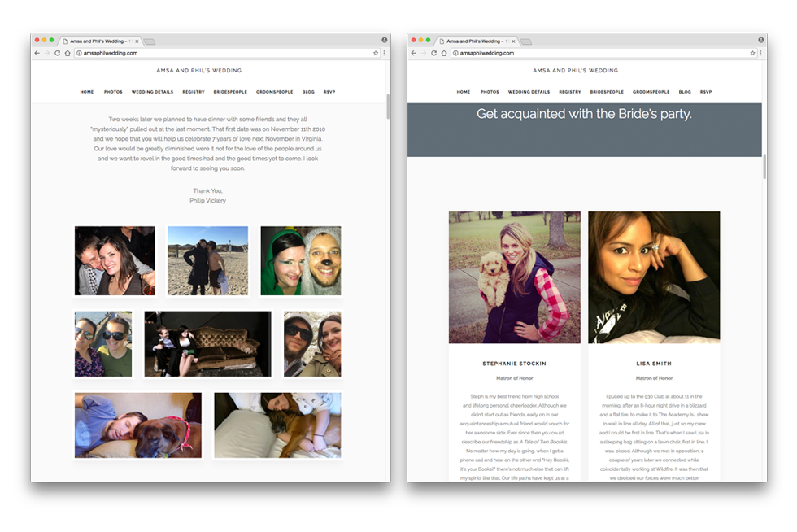Viewport: 797px width, 532px height.
Task: Bookmark the page with the star in the right window
Action: [x=752, y=53]
